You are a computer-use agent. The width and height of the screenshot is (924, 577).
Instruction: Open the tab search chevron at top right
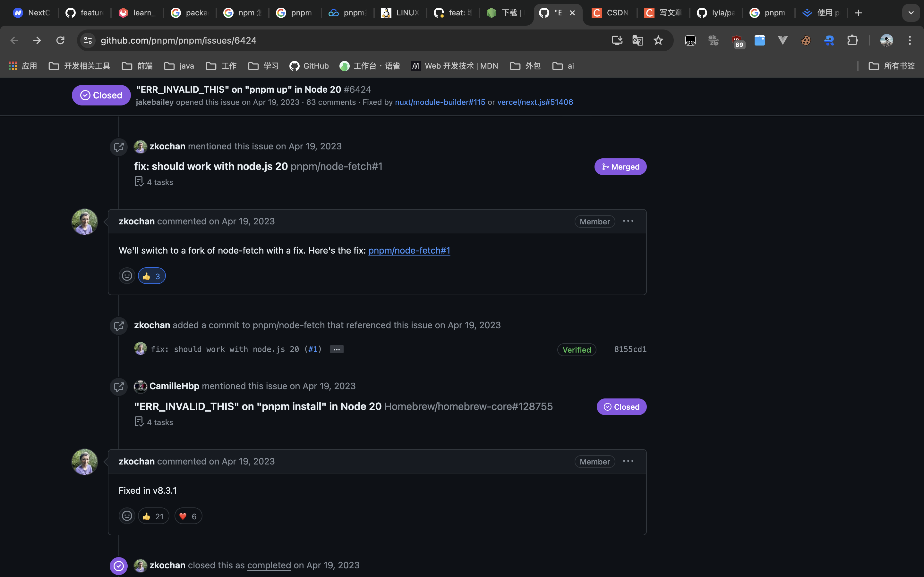point(911,13)
